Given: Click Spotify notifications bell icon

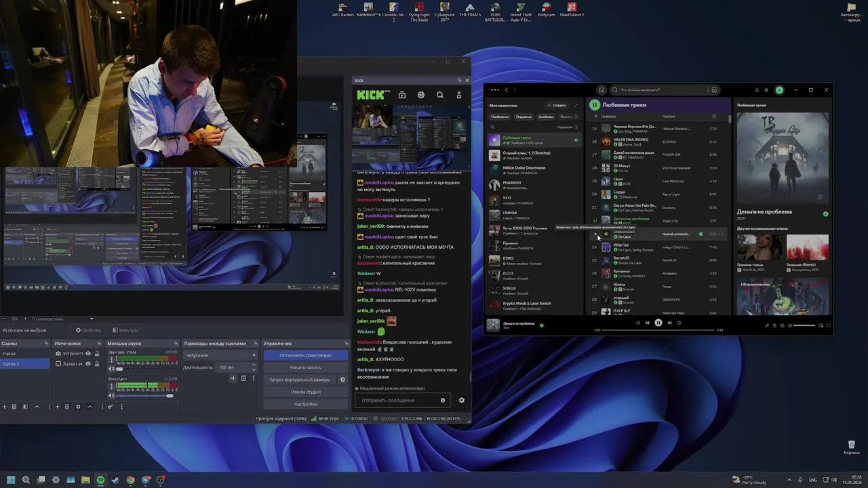Looking at the screenshot, I should (x=757, y=89).
